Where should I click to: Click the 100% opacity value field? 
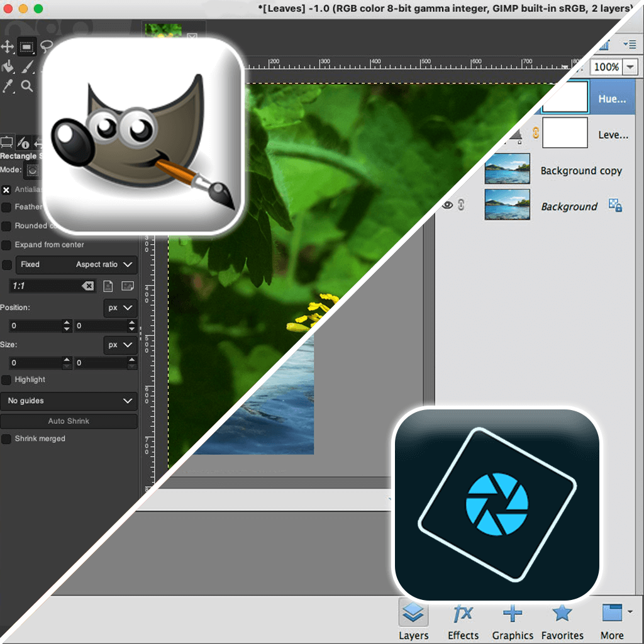click(606, 67)
